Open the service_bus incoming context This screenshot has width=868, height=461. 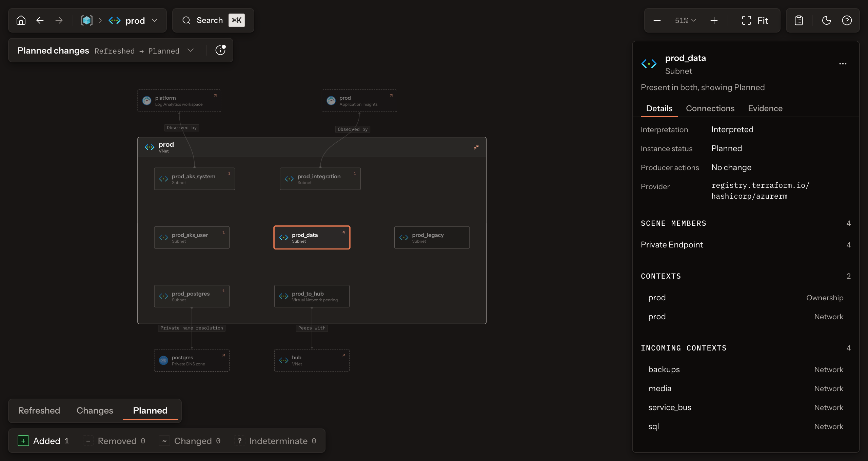(x=746, y=407)
